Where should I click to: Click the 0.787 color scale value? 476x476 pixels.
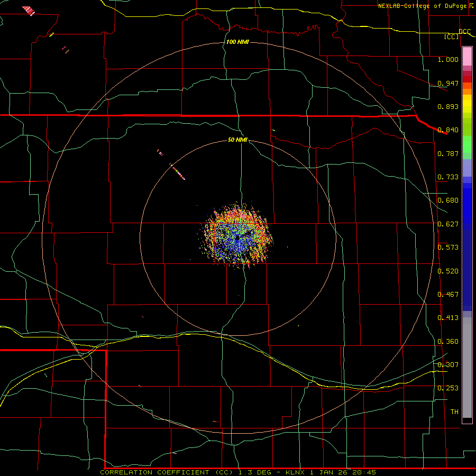tap(448, 153)
